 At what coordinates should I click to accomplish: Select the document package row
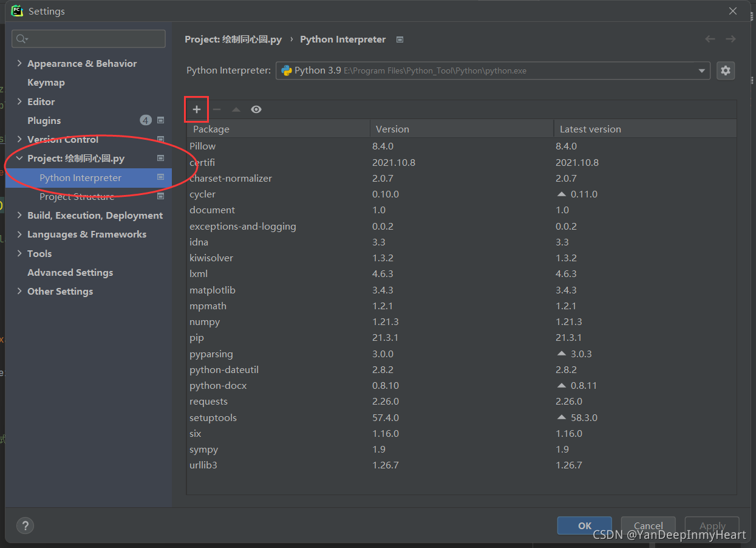coord(461,210)
